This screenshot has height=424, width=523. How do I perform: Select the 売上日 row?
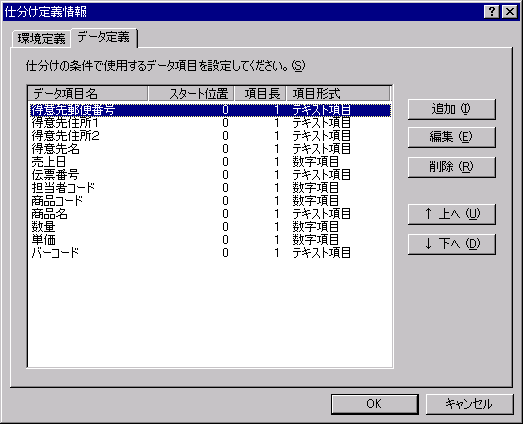[210, 162]
